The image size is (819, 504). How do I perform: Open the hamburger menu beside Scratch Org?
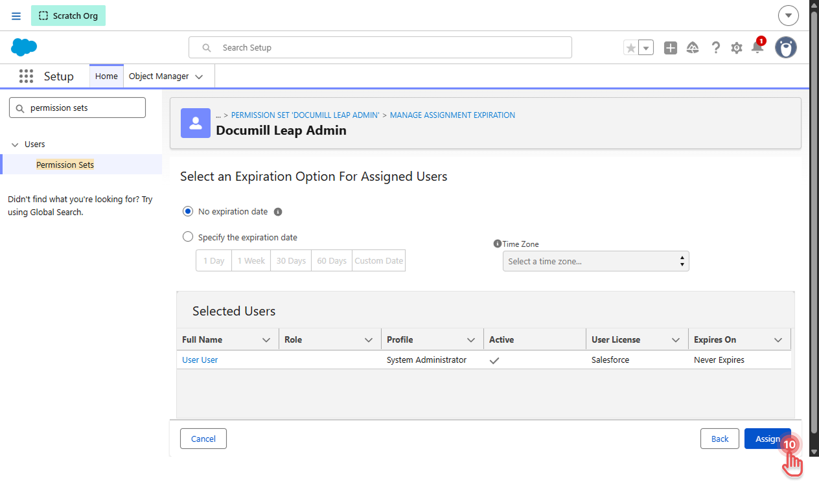[16, 16]
